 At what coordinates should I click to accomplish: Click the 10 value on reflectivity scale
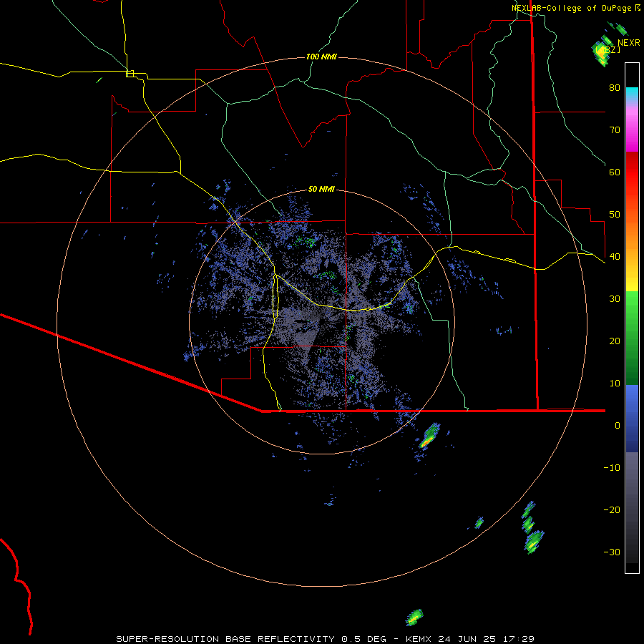click(x=615, y=384)
